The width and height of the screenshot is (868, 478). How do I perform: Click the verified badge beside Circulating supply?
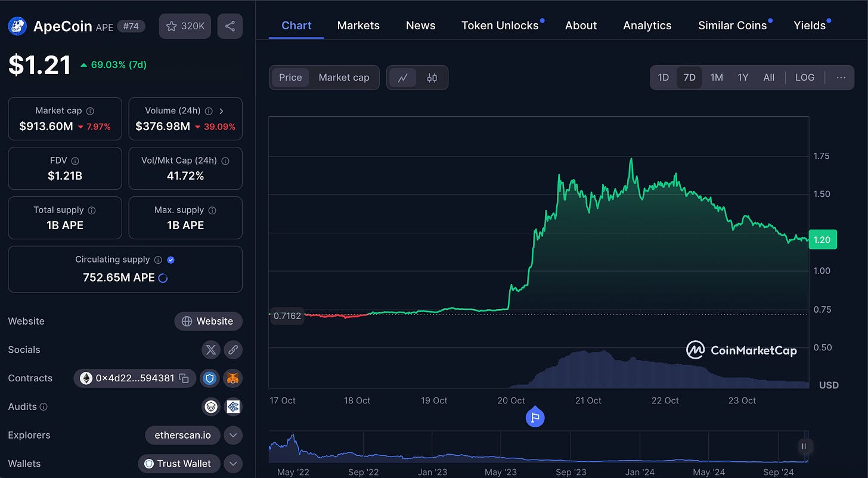click(171, 260)
